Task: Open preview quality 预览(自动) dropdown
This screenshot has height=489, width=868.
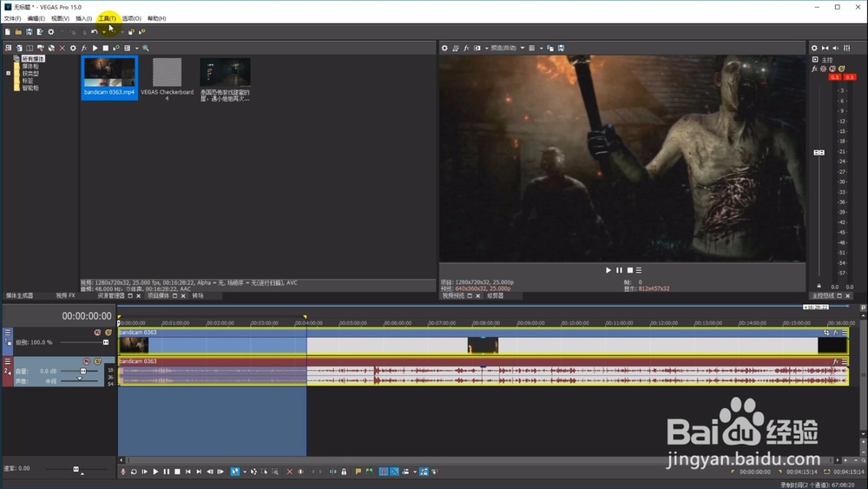Action: coord(507,48)
